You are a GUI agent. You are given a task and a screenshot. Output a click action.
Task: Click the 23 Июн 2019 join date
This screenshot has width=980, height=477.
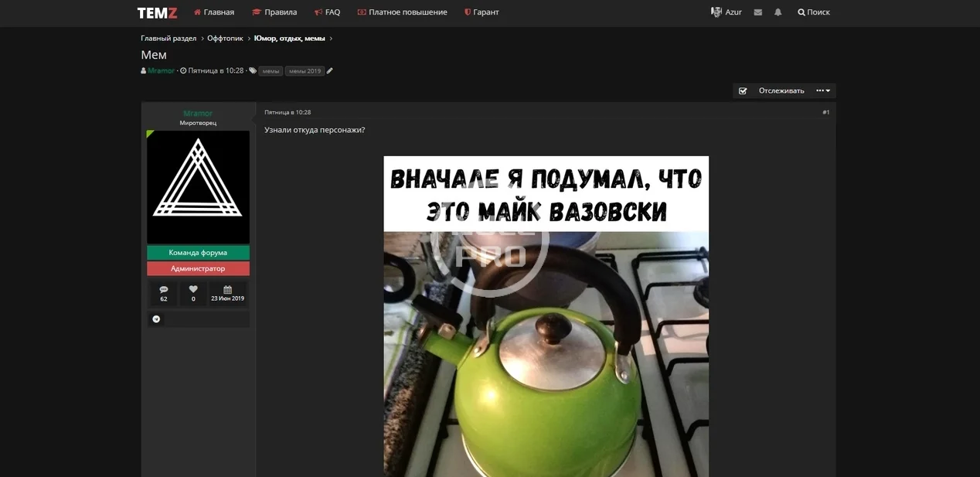(x=228, y=298)
